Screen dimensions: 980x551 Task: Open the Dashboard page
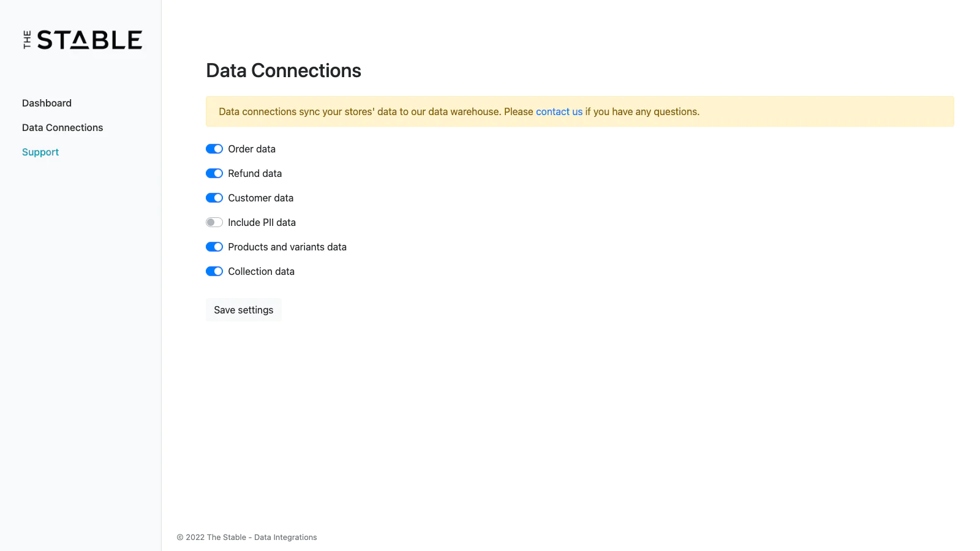click(x=47, y=103)
